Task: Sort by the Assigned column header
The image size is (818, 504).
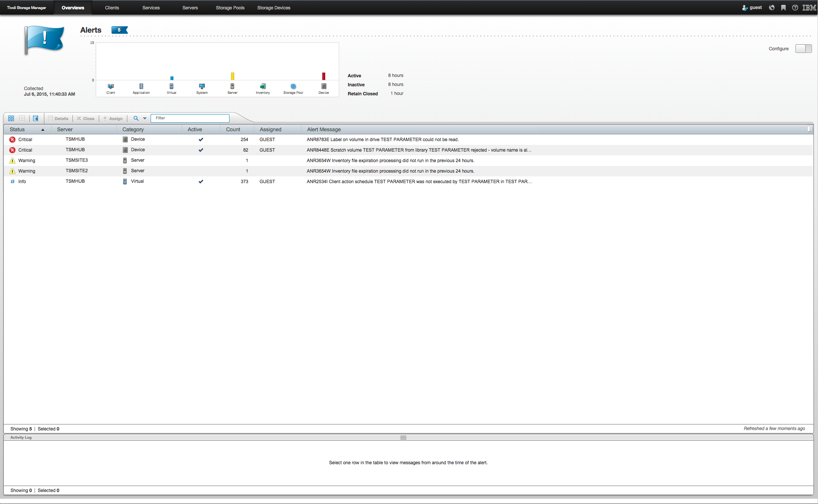Action: pos(278,129)
